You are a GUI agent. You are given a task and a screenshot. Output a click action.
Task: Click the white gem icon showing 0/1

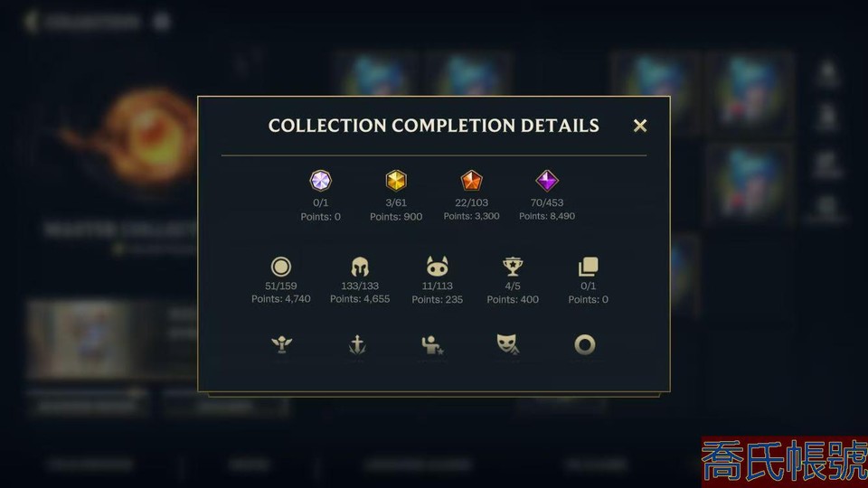pyautogui.click(x=320, y=181)
